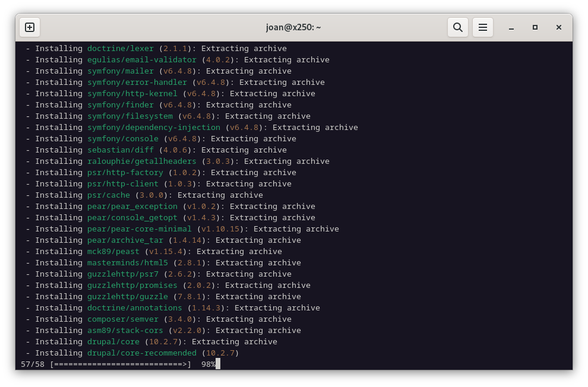Click the pear/console_getopt package name
Image resolution: width=588 pixels, height=387 pixels.
point(132,218)
